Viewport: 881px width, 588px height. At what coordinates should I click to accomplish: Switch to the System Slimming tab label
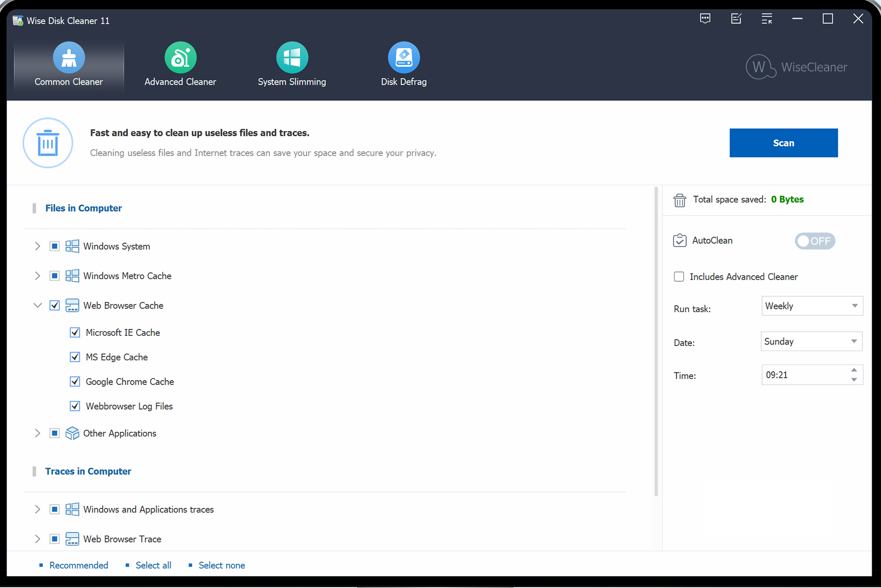point(292,82)
